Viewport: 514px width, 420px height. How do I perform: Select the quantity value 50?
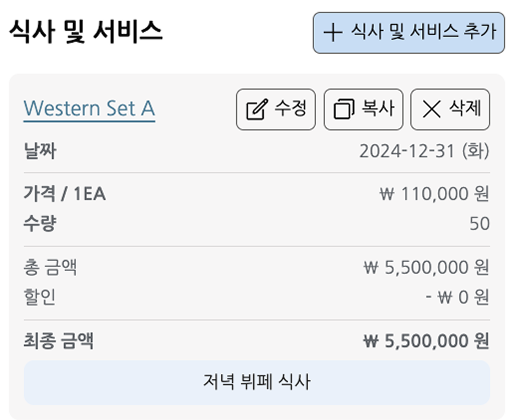pyautogui.click(x=480, y=224)
